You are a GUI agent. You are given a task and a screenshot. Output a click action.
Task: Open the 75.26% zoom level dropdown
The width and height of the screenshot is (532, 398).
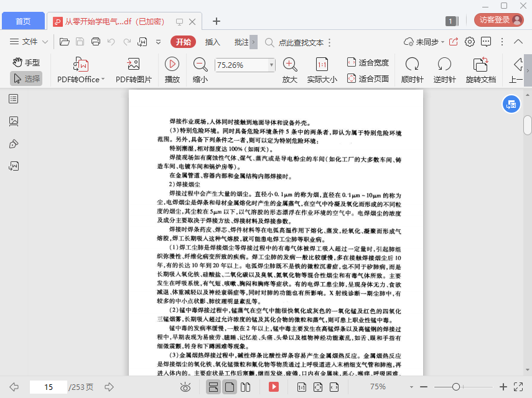pos(271,65)
